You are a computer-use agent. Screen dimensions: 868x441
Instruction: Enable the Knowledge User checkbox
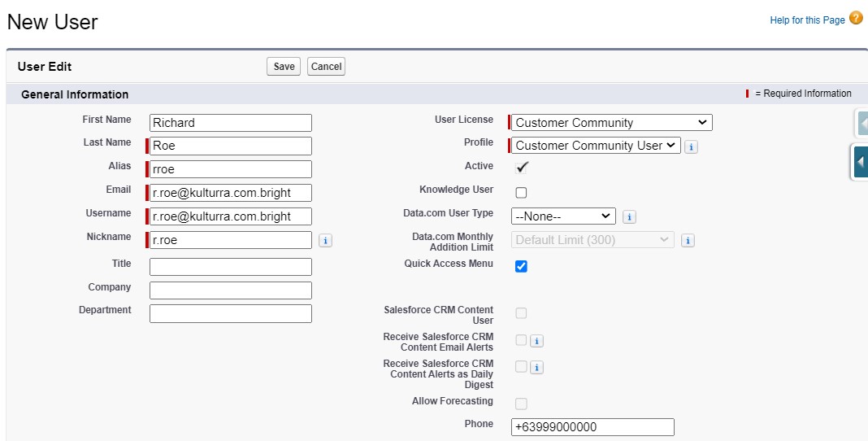(x=521, y=193)
